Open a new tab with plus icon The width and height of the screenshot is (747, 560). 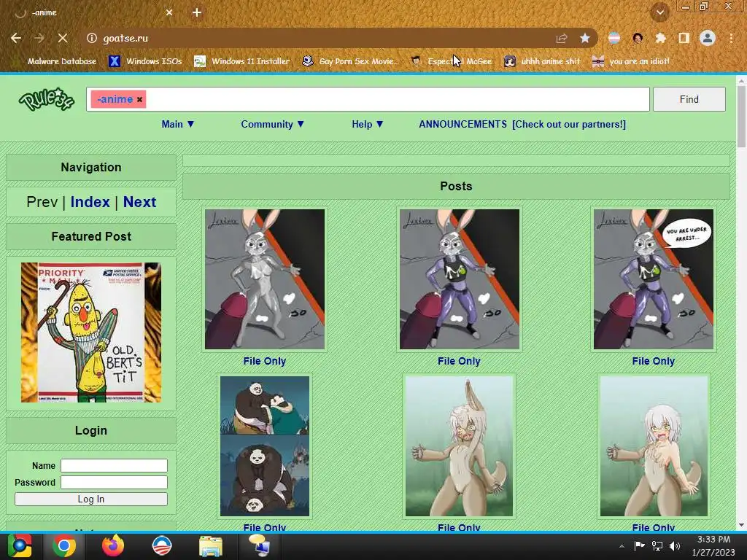coord(197,12)
